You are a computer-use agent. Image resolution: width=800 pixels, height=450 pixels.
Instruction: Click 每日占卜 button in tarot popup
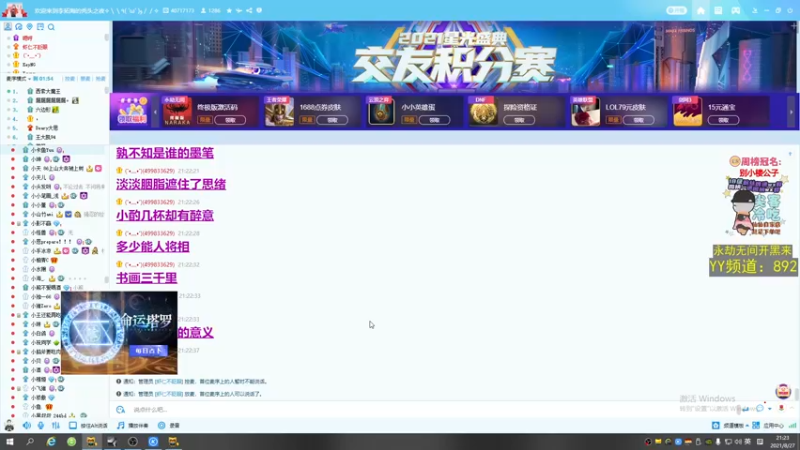click(148, 351)
